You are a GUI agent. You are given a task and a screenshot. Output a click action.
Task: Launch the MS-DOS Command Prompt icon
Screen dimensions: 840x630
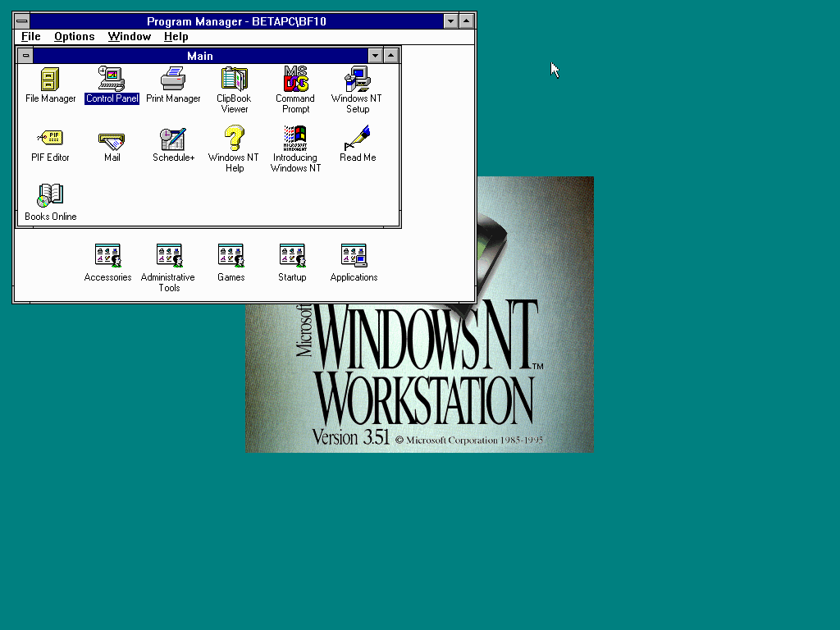click(x=295, y=80)
